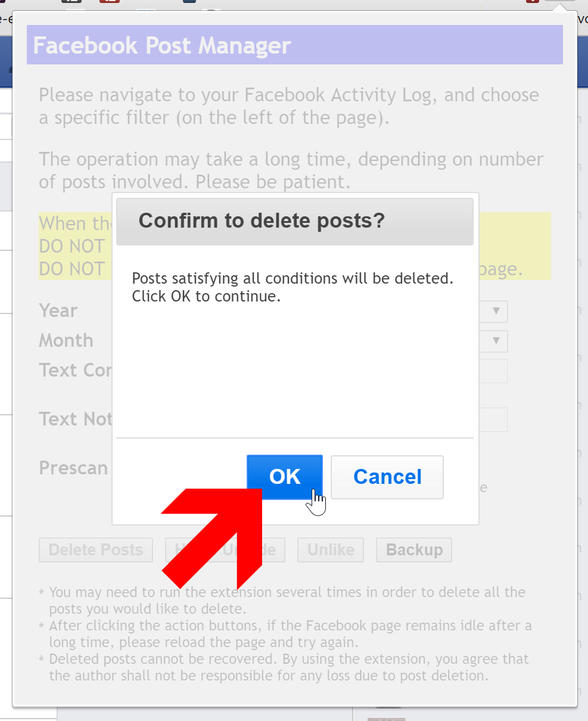Expand the Year dropdown arrow

pos(496,312)
